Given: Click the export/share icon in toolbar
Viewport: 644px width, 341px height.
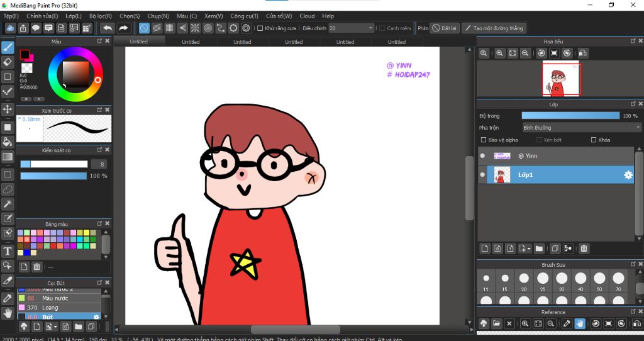Looking at the screenshot, I should click(x=23, y=28).
